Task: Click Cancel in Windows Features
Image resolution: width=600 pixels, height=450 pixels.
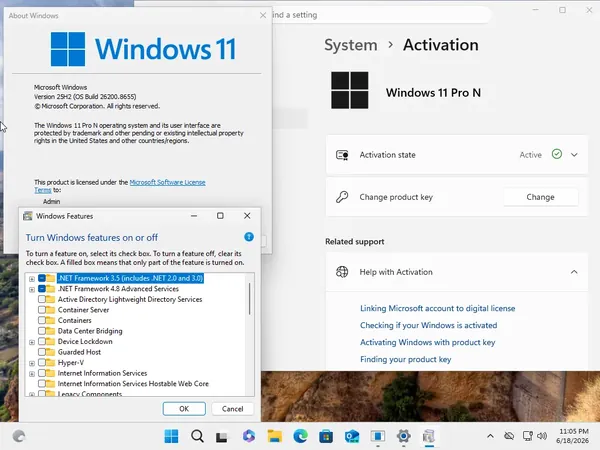Action: coord(232,409)
